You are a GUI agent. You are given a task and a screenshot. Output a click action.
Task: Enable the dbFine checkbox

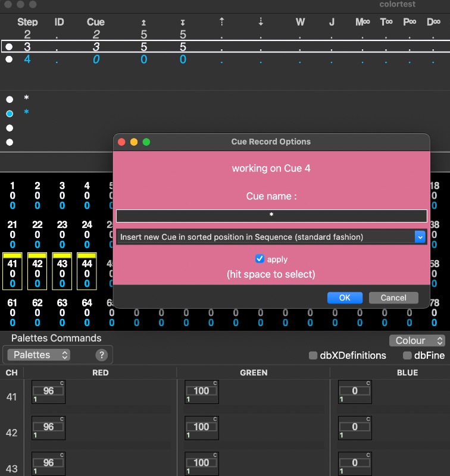click(408, 356)
